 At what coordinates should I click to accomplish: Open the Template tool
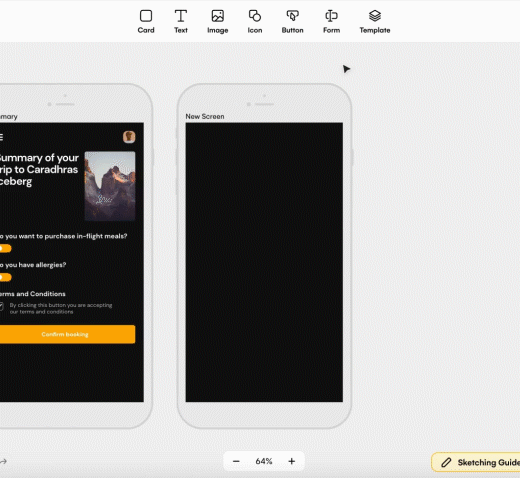pos(375,21)
